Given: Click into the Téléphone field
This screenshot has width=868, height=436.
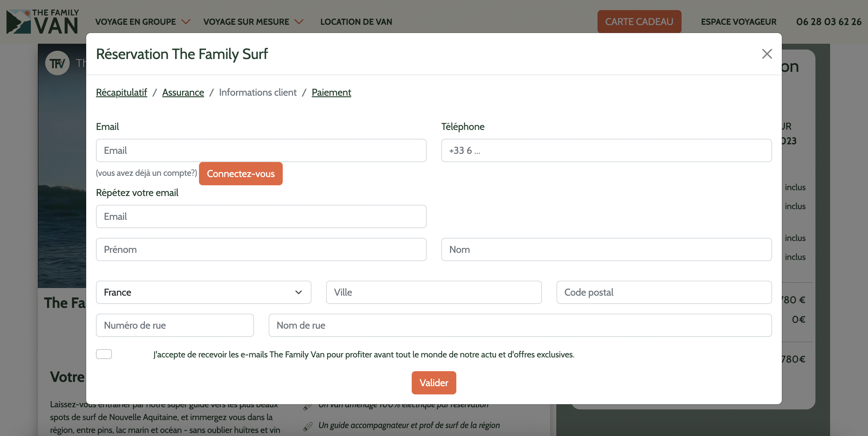Looking at the screenshot, I should (606, 150).
